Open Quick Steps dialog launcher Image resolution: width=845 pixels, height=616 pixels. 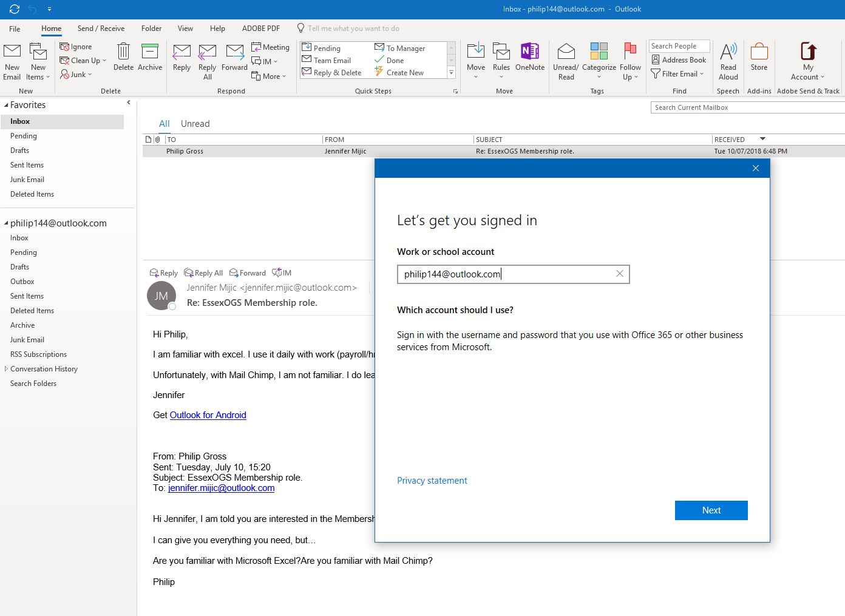(455, 91)
